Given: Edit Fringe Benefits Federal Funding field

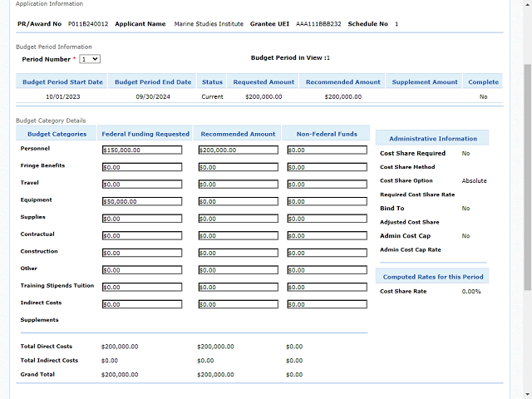Looking at the screenshot, I should (x=141, y=167).
